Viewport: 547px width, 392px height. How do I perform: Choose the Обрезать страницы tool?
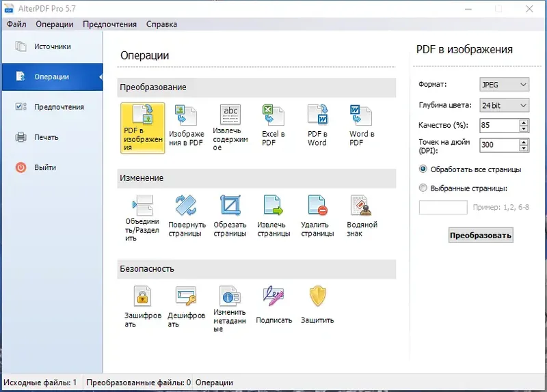pos(230,216)
